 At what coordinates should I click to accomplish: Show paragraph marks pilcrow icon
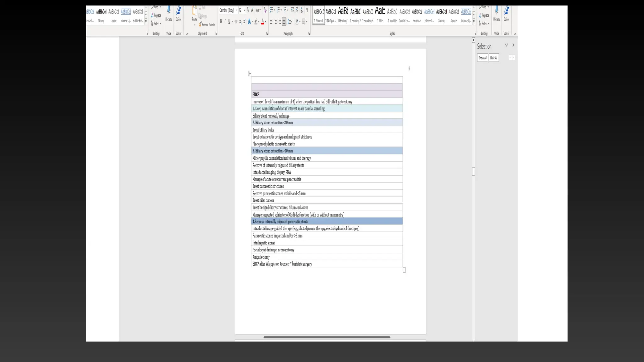click(307, 10)
